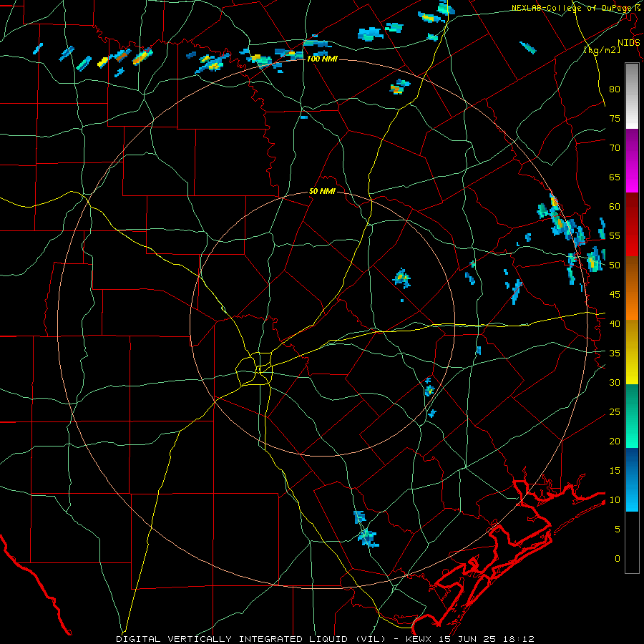Click the NEXLAB-College of DuPage credit text
The image size is (644, 644).
click(576, 8)
